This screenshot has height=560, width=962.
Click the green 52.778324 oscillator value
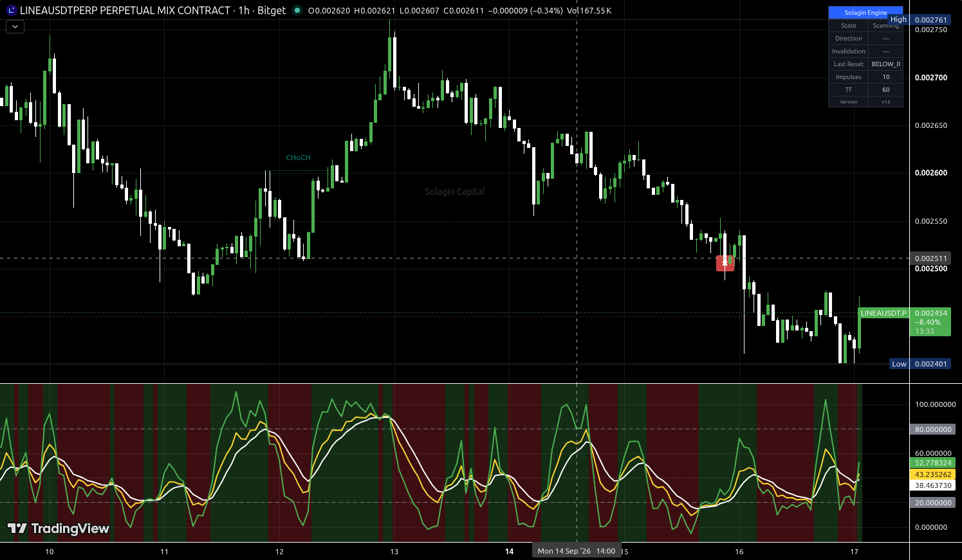933,463
